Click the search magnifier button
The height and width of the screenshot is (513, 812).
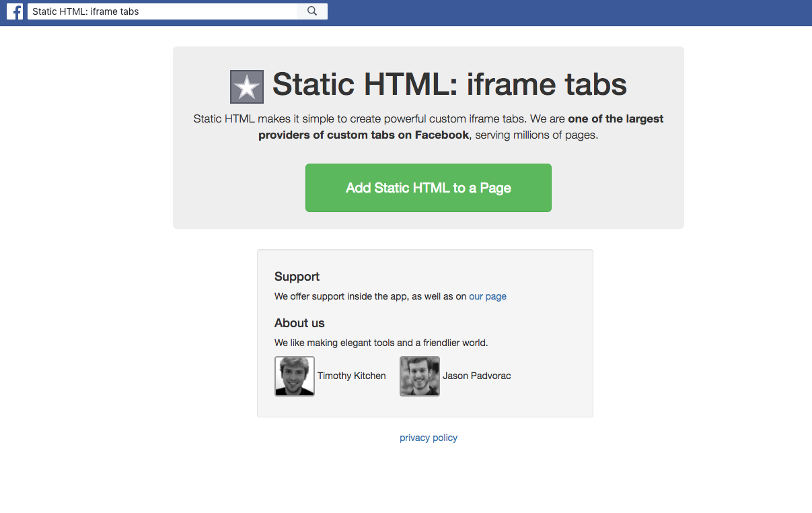pyautogui.click(x=312, y=11)
